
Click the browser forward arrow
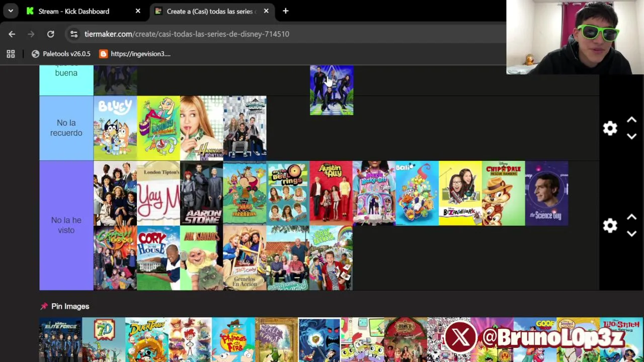click(x=31, y=34)
